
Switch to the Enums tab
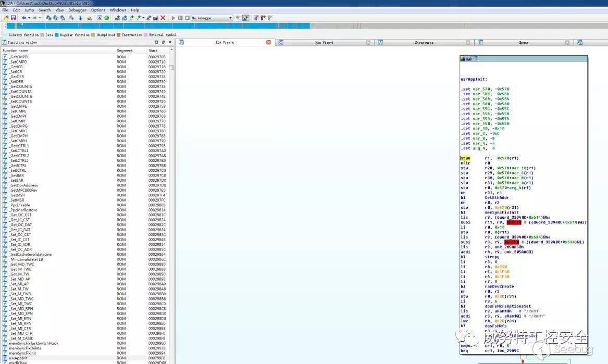click(x=524, y=42)
